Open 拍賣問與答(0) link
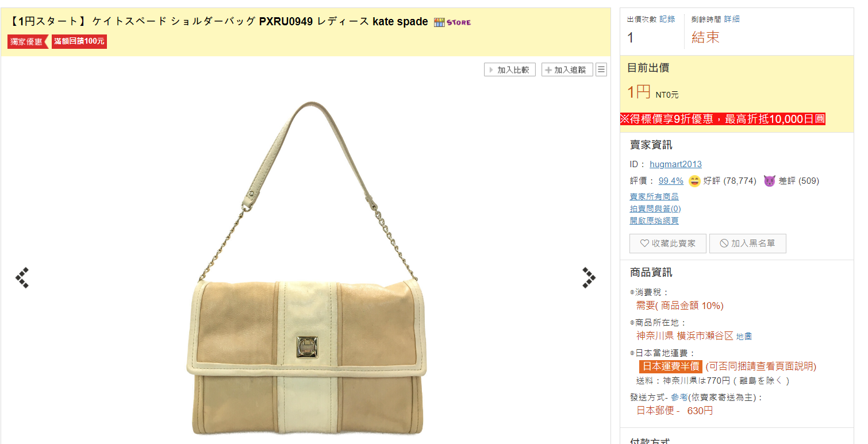 coord(655,209)
